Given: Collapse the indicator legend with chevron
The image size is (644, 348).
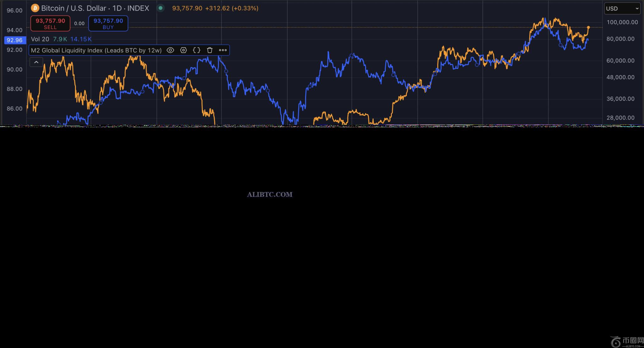Looking at the screenshot, I should [x=36, y=62].
